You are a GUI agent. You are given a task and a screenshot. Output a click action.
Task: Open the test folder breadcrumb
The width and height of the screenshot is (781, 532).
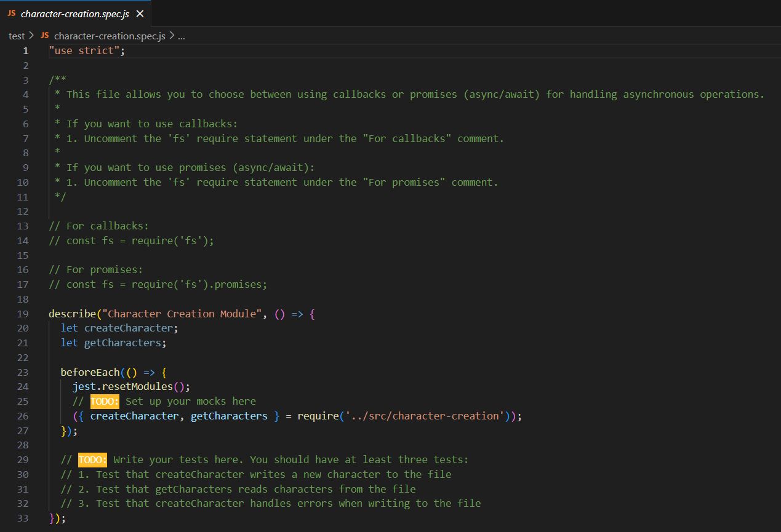(x=17, y=36)
